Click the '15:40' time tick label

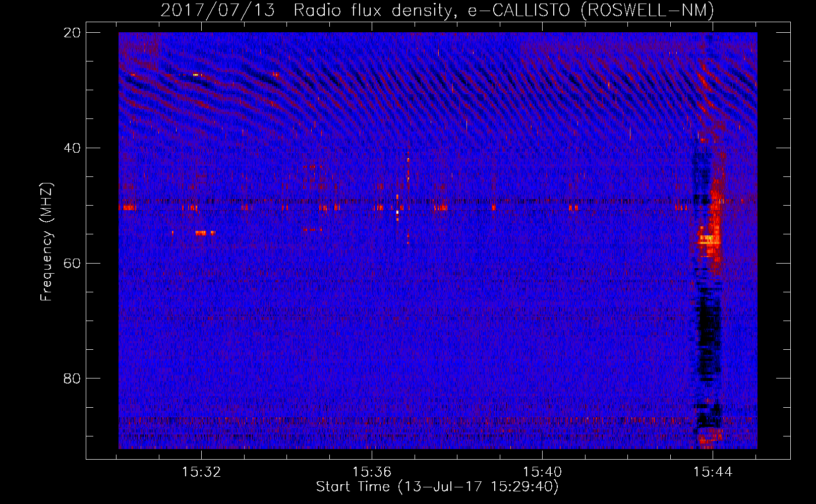pyautogui.click(x=542, y=472)
